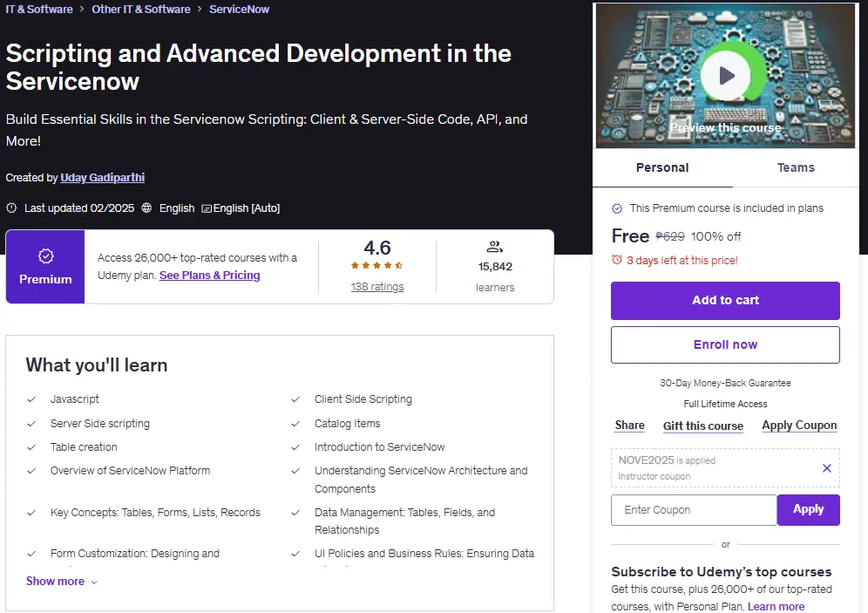This screenshot has height=613, width=868.
Task: Click the 15,842 learners count
Action: coord(495,267)
